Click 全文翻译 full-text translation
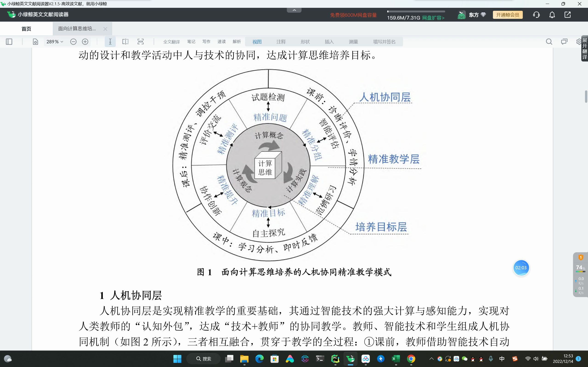Image resolution: width=588 pixels, height=367 pixels. coord(171,42)
